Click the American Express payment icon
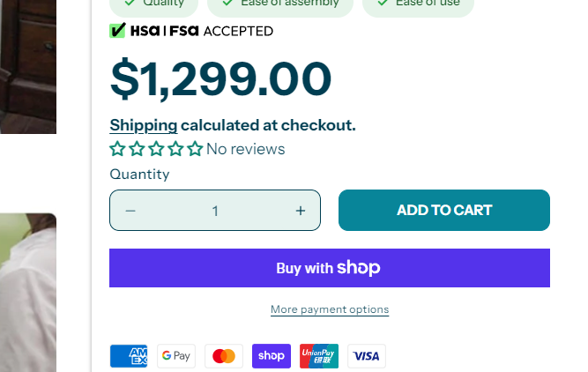 pyautogui.click(x=129, y=356)
